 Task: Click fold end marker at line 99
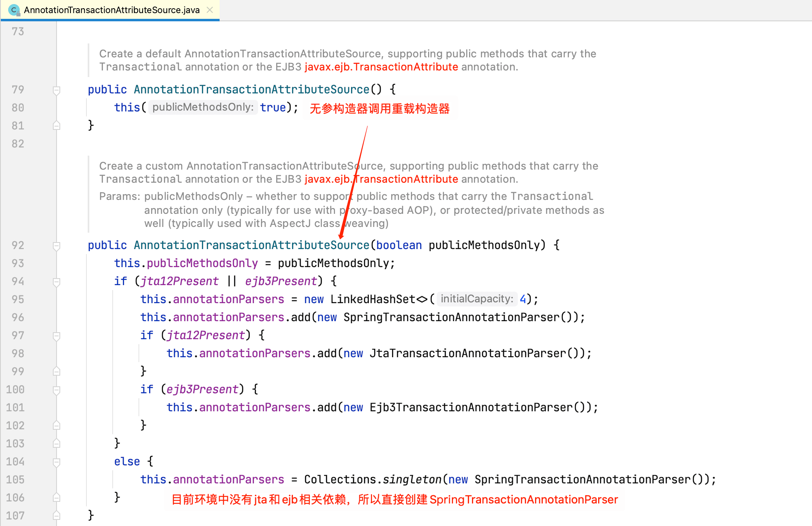(57, 372)
